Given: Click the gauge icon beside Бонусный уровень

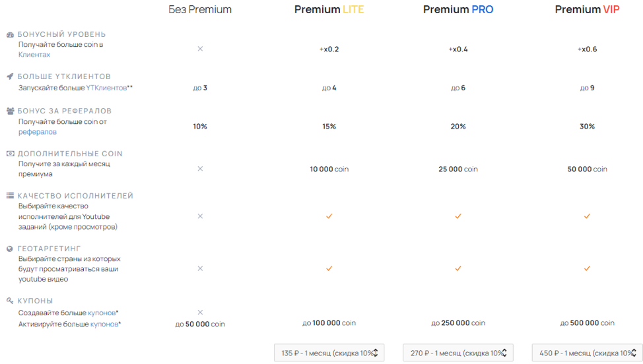Looking at the screenshot, I should (x=11, y=35).
